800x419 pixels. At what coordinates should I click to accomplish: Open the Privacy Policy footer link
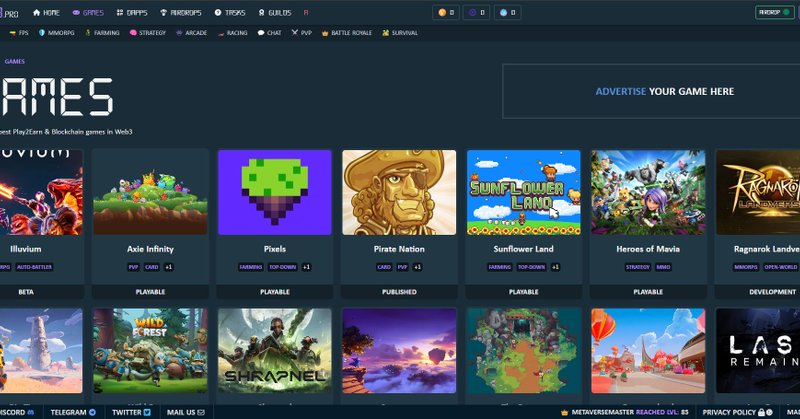pos(737,412)
